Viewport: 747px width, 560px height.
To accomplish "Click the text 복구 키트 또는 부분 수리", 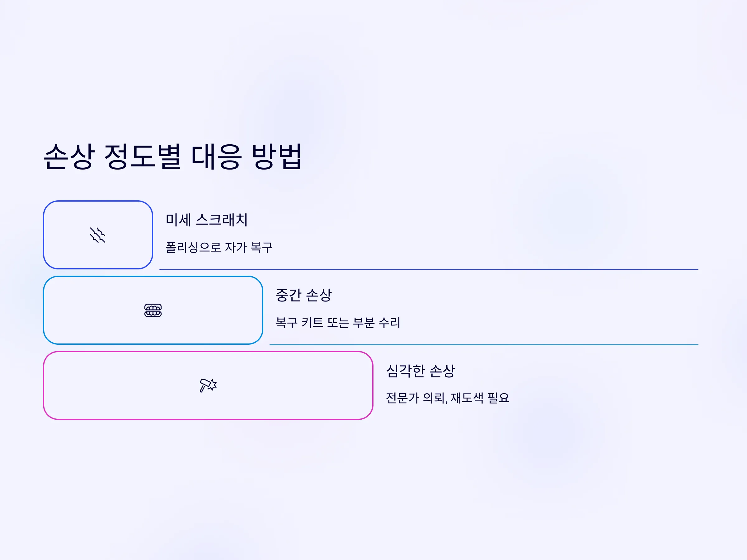I will (x=338, y=322).
